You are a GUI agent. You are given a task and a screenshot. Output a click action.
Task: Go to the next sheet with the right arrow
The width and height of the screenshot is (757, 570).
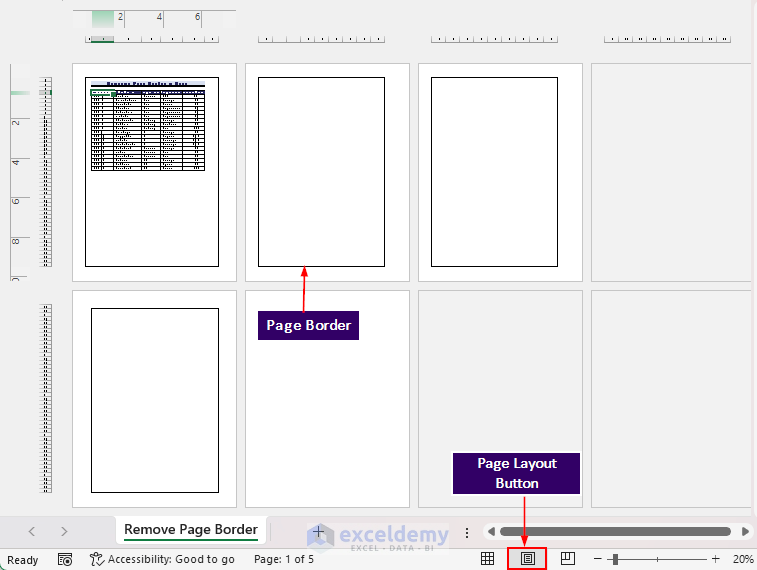(64, 531)
